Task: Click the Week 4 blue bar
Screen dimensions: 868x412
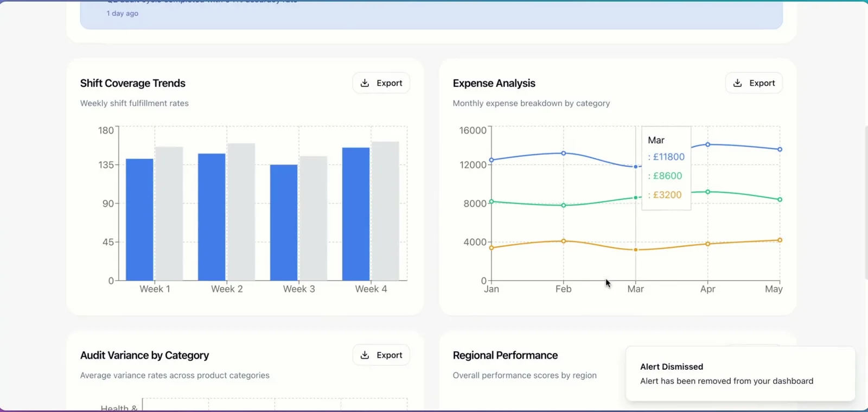Action: 356,214
